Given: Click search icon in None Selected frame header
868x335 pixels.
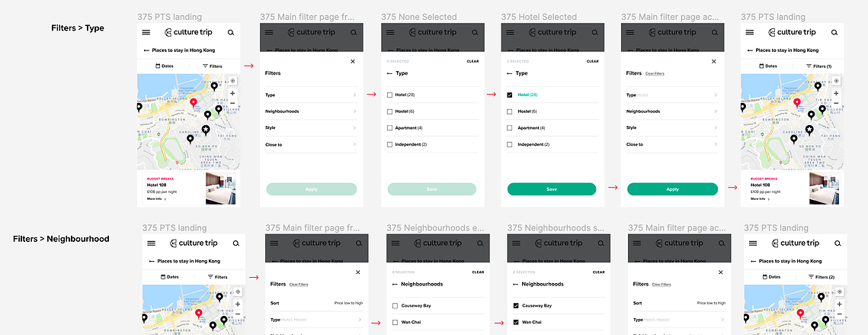Looking at the screenshot, I should (x=474, y=32).
